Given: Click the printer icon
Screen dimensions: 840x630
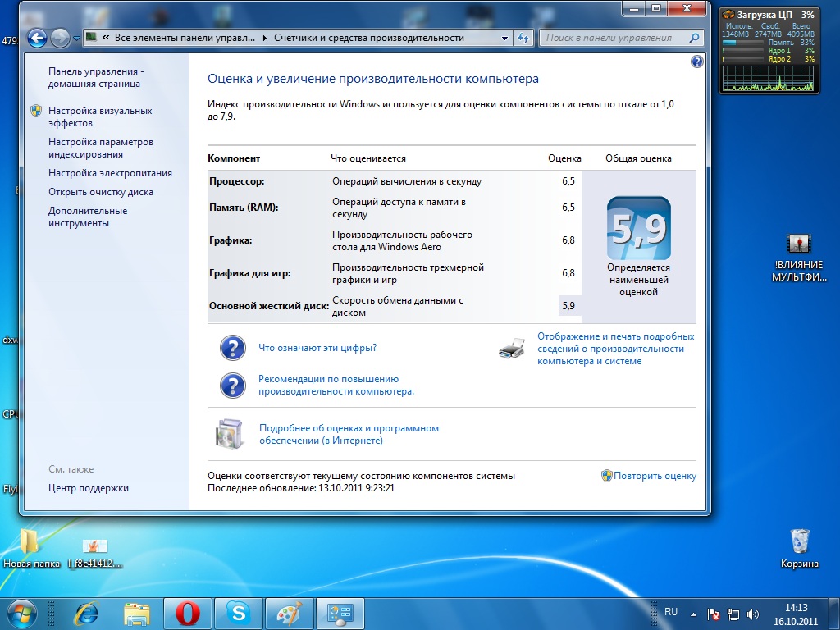Looking at the screenshot, I should (x=512, y=349).
